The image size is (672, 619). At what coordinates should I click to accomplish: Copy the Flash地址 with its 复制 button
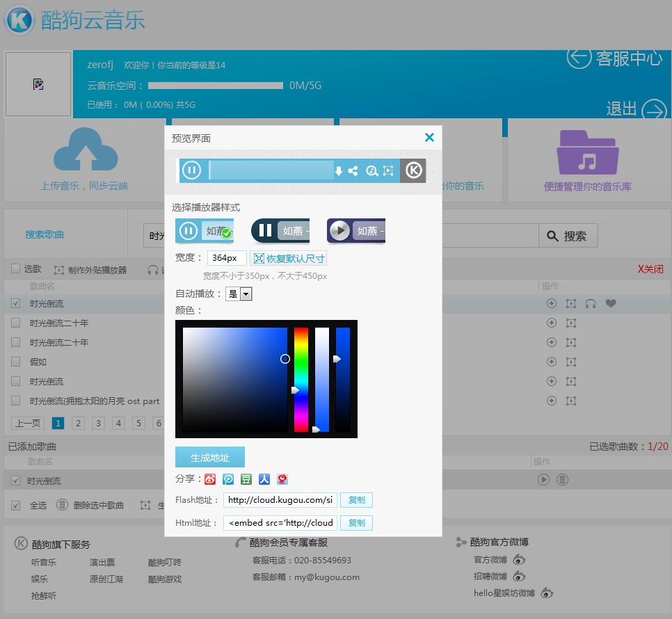[357, 500]
